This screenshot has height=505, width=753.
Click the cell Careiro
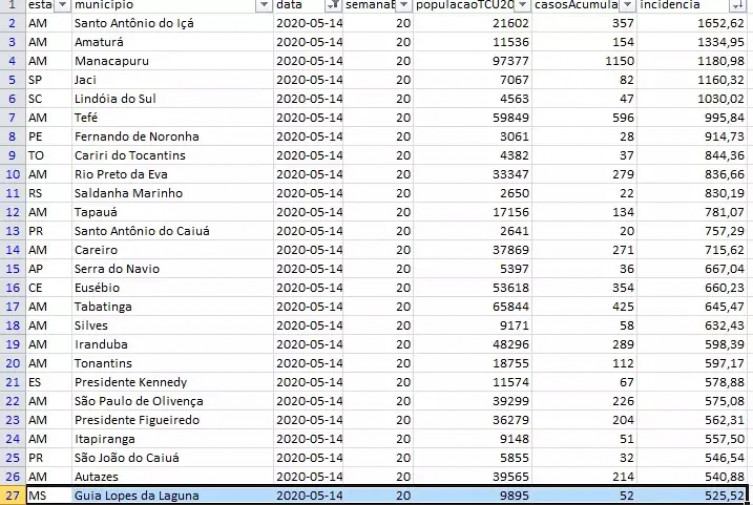(173, 250)
